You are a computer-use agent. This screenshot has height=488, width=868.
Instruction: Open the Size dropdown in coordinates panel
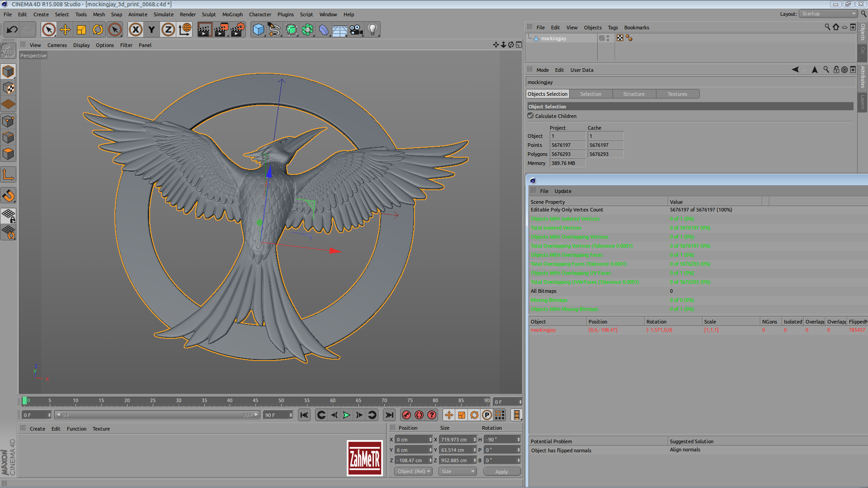click(457, 471)
